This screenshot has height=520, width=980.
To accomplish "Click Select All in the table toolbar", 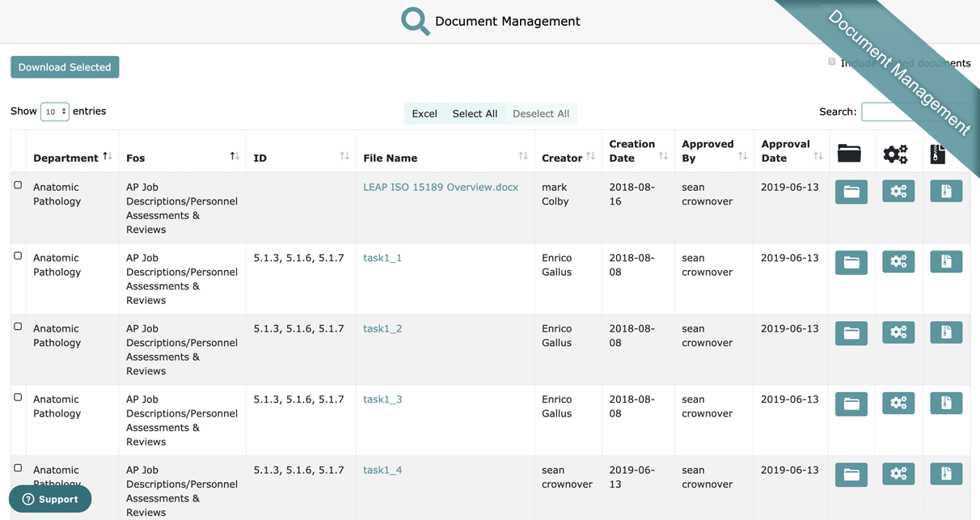I will [475, 114].
